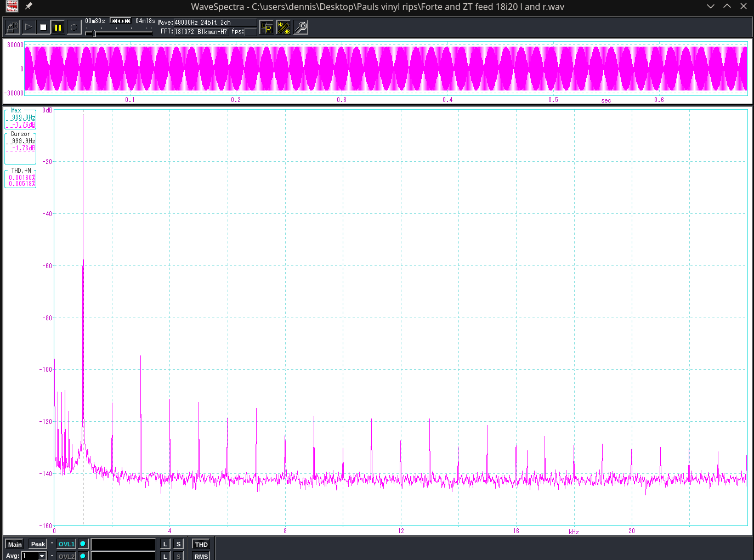
Task: Open a wave file with the file icon
Action: coord(13,27)
